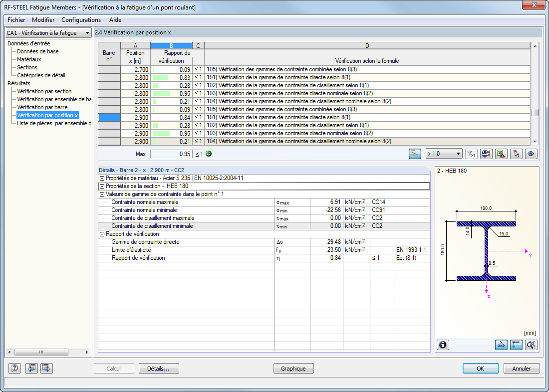
Task: Click table scrollbar up arrow
Action: [535, 46]
